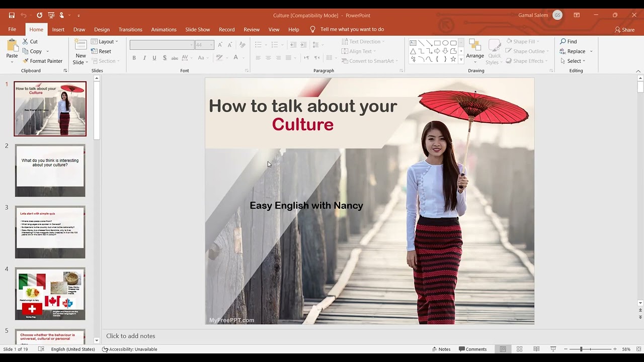Click the Paste icon in Clipboard group
The height and width of the screenshot is (362, 644).
point(12,46)
